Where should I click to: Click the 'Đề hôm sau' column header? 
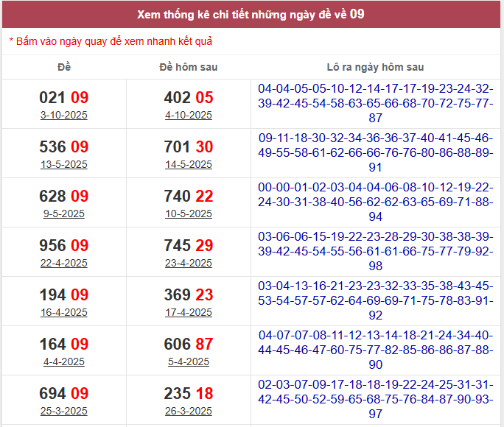(189, 67)
